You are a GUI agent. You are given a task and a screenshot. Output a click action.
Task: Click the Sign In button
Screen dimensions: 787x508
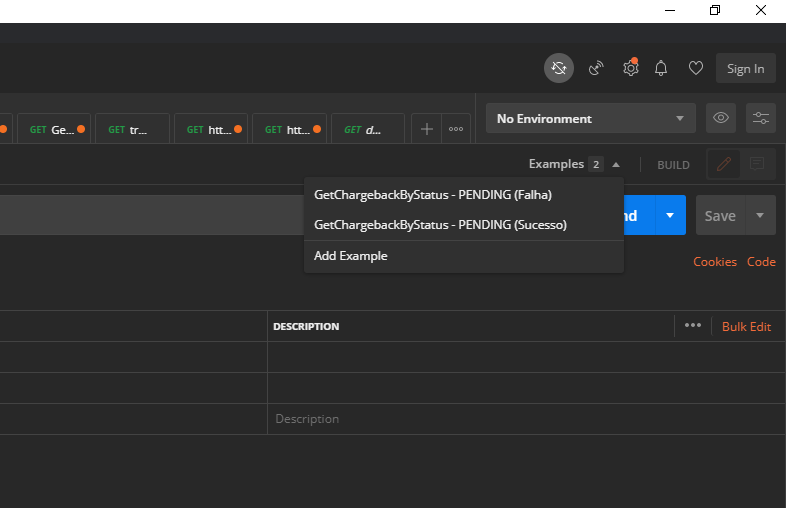[745, 68]
